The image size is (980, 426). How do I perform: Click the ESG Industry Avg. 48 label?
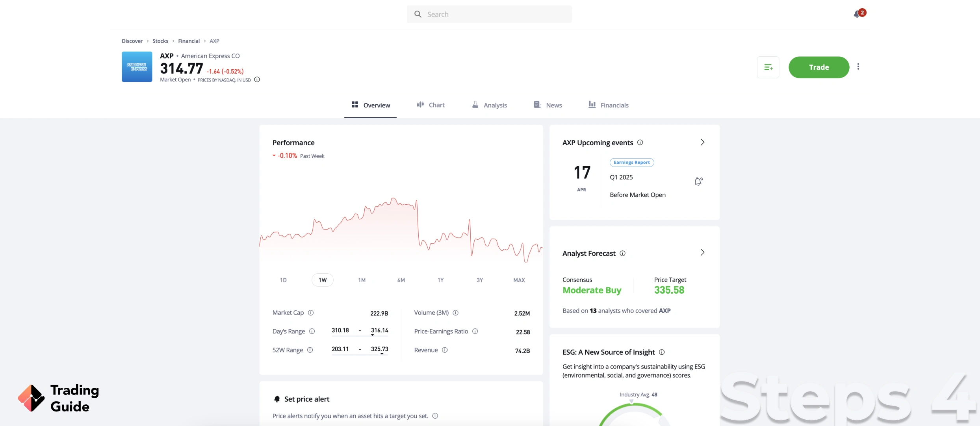[x=638, y=395]
